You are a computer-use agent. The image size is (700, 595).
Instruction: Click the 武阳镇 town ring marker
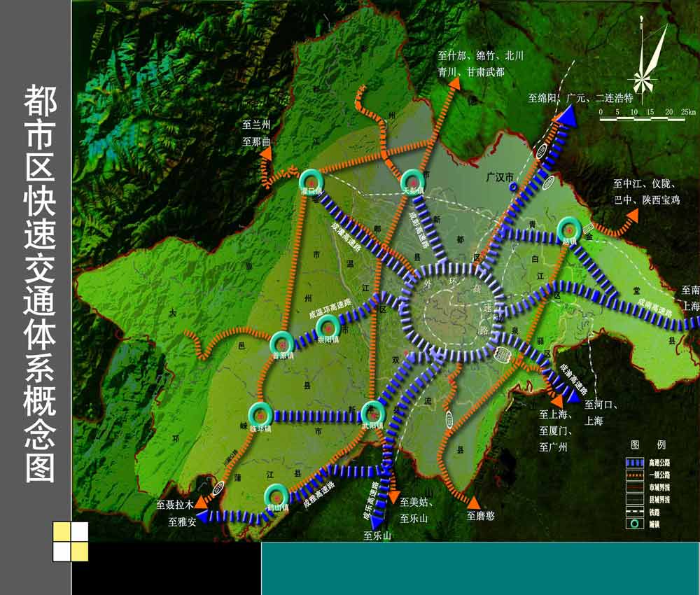(x=373, y=412)
